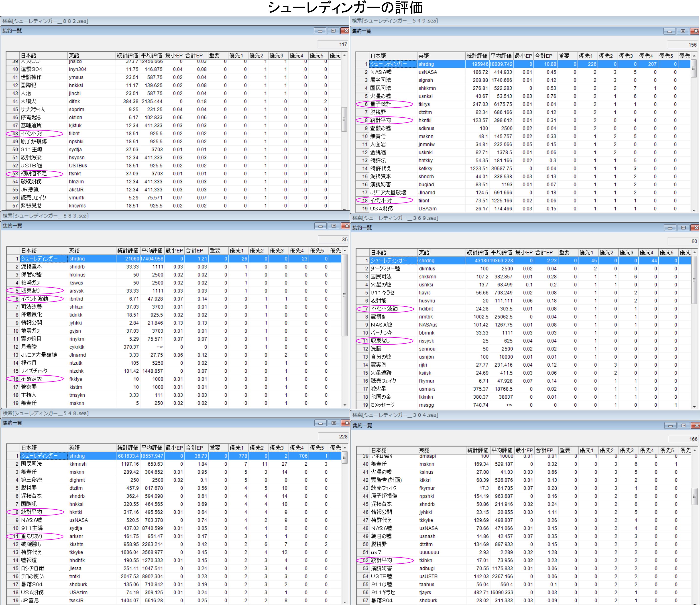Maximize the 集約一覧 panel under 5 4 9.sea
The image size is (700, 605).
point(683,31)
